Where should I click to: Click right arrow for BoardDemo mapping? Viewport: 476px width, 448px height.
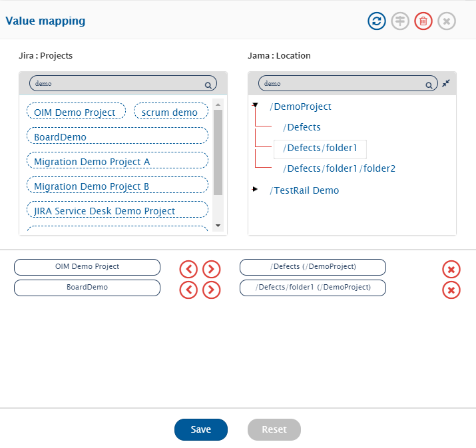(211, 290)
